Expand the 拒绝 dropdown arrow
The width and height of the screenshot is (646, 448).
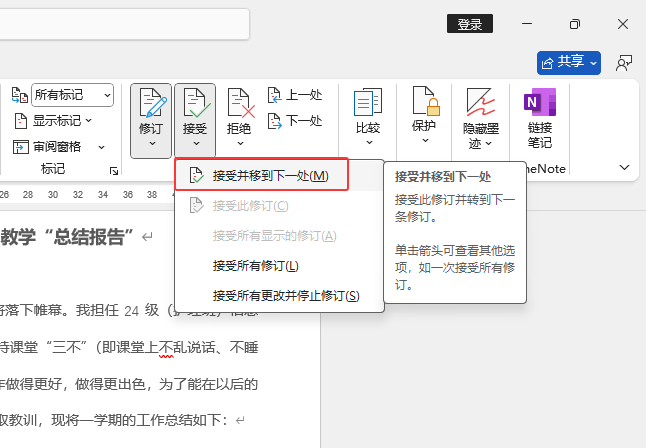point(240,143)
